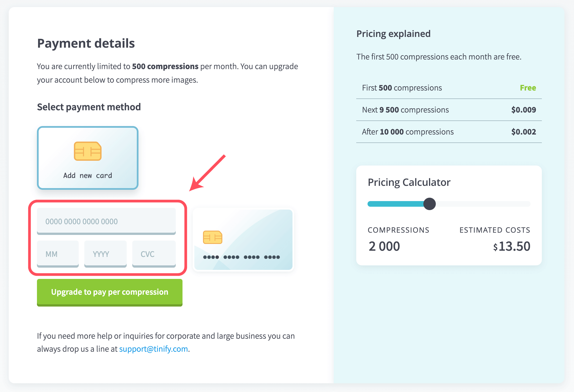Screen dimensions: 574x392
Task: Click the Free price label
Action: click(x=528, y=88)
